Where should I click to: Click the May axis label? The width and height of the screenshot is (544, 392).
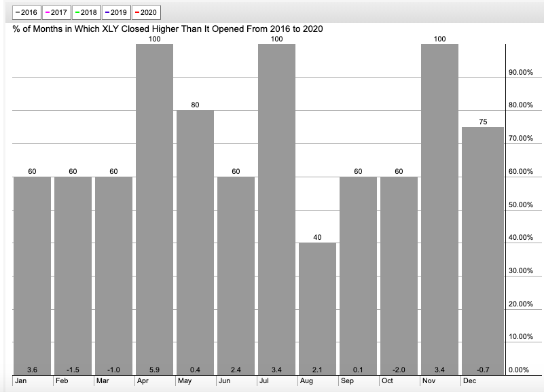tap(185, 380)
